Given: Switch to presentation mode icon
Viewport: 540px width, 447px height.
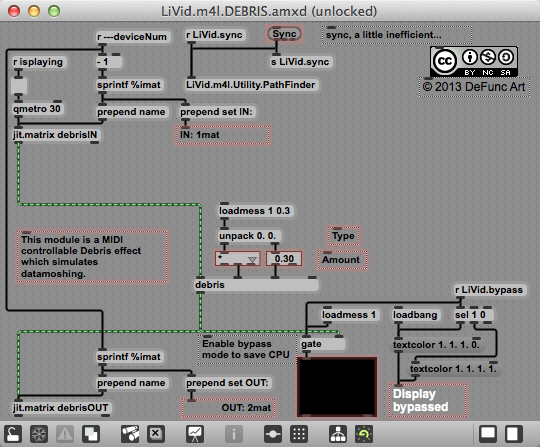Looking at the screenshot, I should click(195, 434).
